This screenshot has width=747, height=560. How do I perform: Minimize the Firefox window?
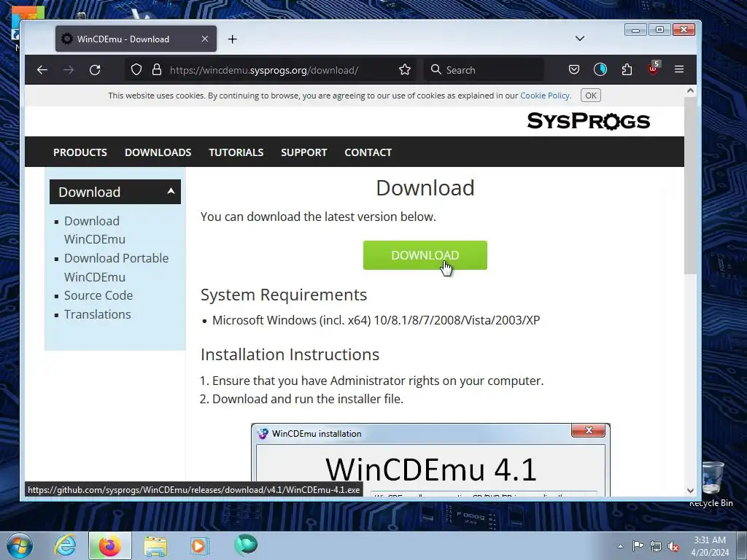click(x=635, y=30)
